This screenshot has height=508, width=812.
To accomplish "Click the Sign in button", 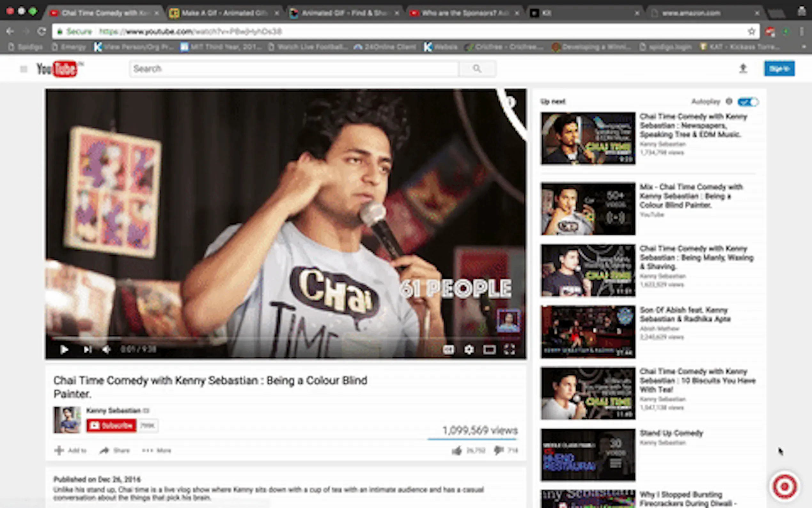I will [x=779, y=68].
